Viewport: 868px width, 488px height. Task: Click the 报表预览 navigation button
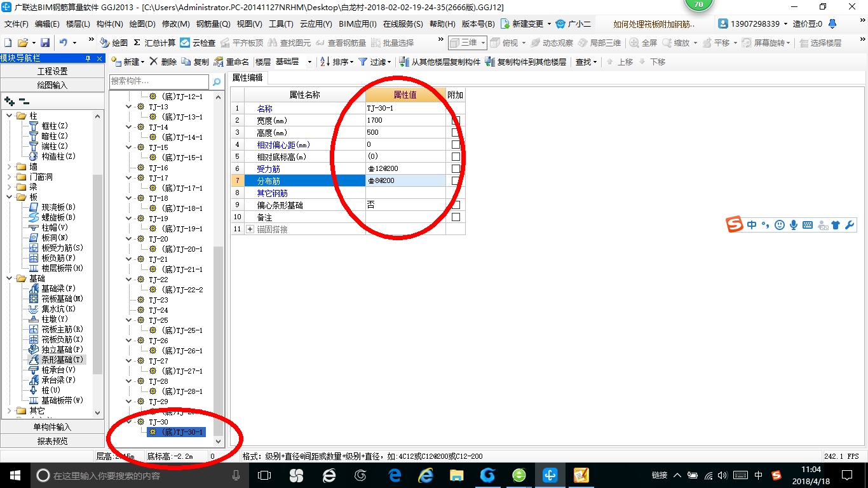(x=52, y=441)
